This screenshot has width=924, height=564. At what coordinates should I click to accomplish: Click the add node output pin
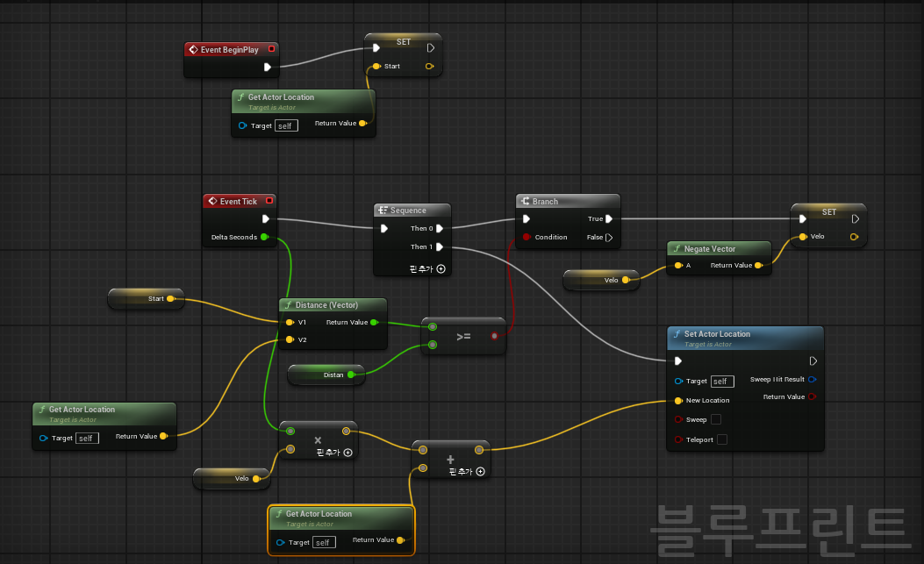[x=479, y=450]
